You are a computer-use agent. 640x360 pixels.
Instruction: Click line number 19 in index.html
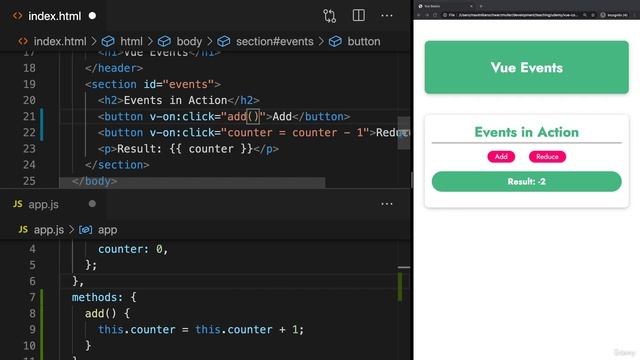[29, 84]
